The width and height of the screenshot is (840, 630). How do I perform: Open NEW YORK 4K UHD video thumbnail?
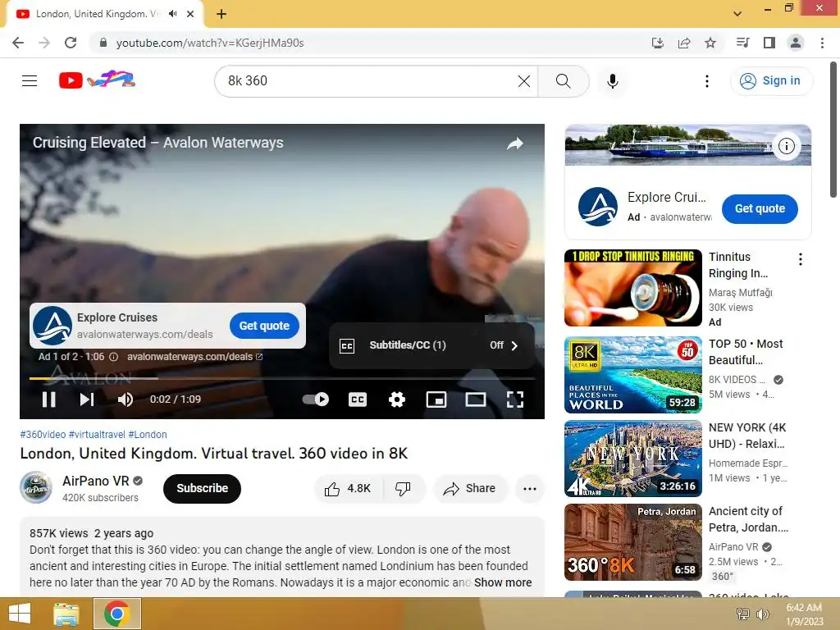(632, 459)
